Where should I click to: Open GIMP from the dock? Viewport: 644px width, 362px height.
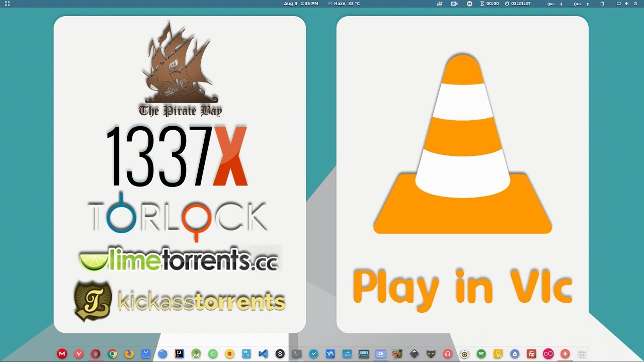point(431,353)
